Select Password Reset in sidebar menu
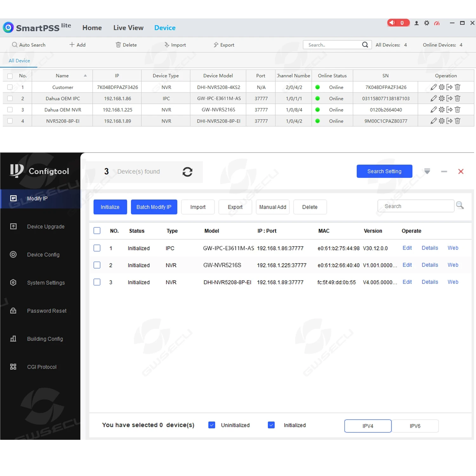The image size is (476, 476). click(x=47, y=311)
